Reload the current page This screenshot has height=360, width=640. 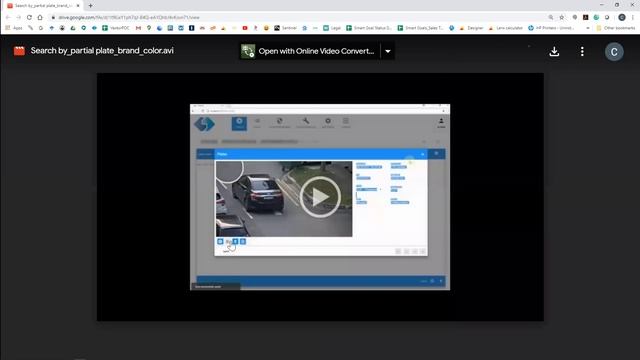[x=29, y=18]
